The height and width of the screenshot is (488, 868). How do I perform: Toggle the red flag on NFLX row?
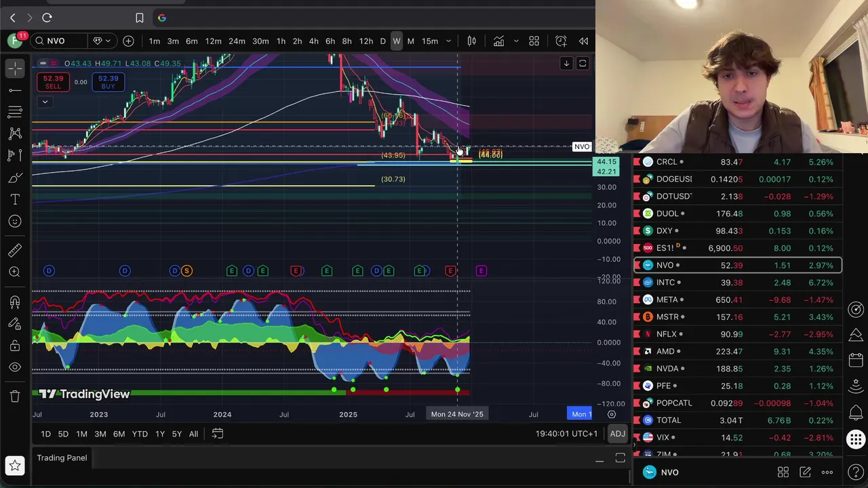point(637,334)
